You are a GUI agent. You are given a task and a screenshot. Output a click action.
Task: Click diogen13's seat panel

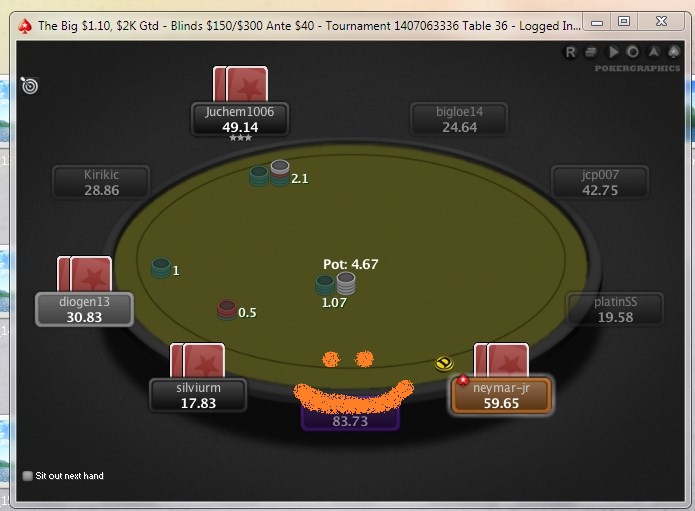[x=84, y=309]
